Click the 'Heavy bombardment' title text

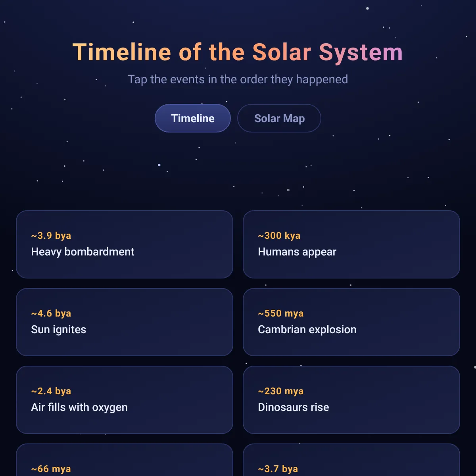pyautogui.click(x=83, y=252)
